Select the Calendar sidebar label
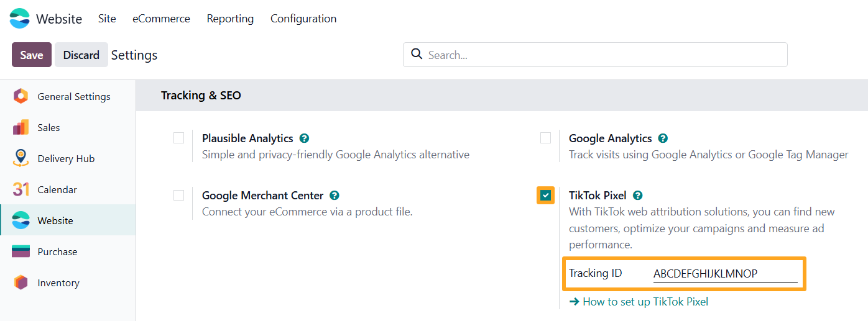The image size is (868, 321). coord(57,189)
